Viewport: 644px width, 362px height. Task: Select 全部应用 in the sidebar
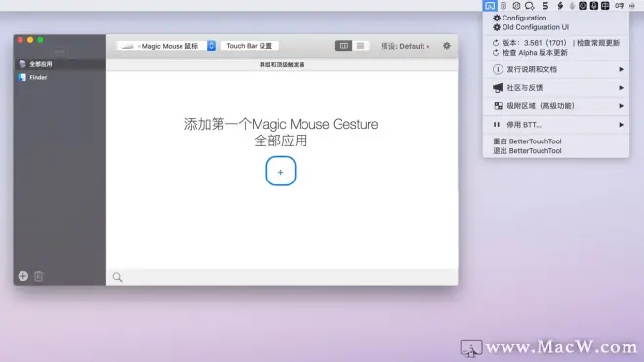tap(60, 64)
